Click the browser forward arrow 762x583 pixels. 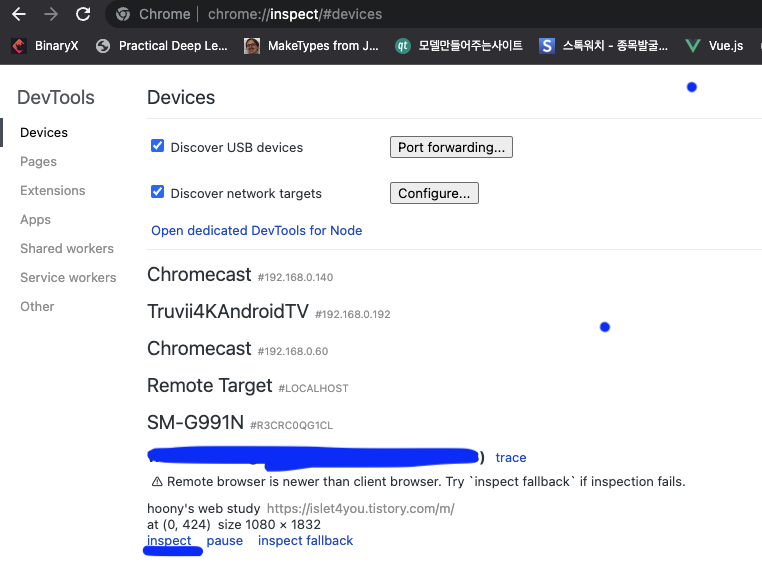tap(51, 14)
